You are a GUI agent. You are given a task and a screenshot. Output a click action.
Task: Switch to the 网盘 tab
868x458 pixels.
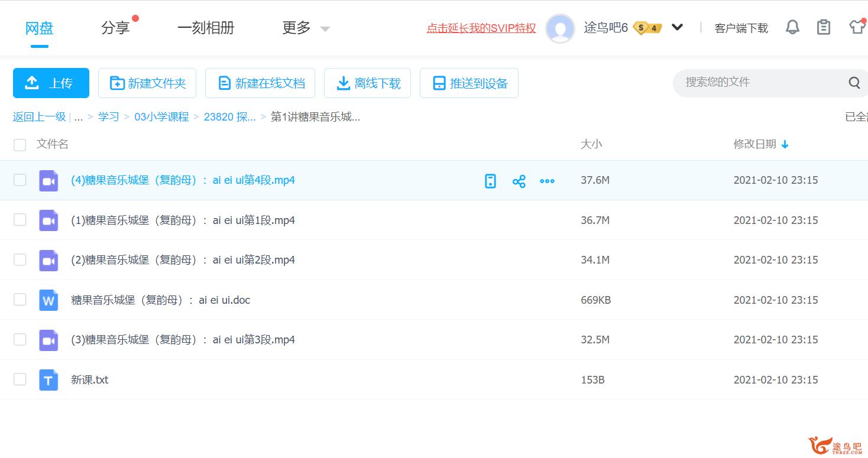40,28
